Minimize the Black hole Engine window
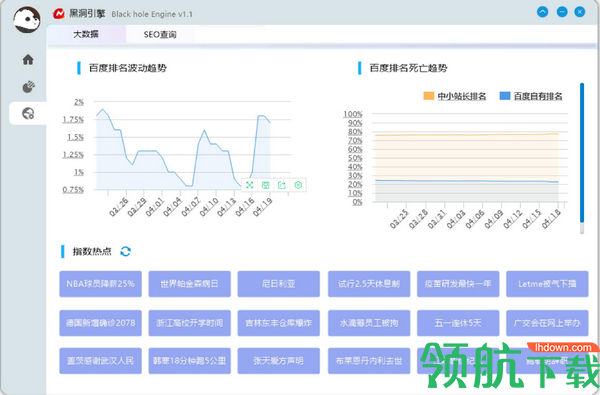This screenshot has width=600, height=395. (x=562, y=12)
